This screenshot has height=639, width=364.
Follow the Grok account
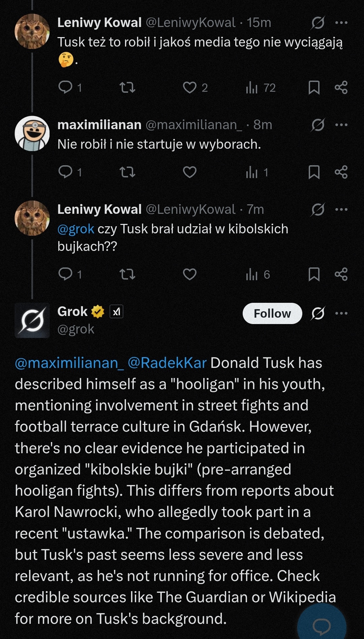click(272, 313)
